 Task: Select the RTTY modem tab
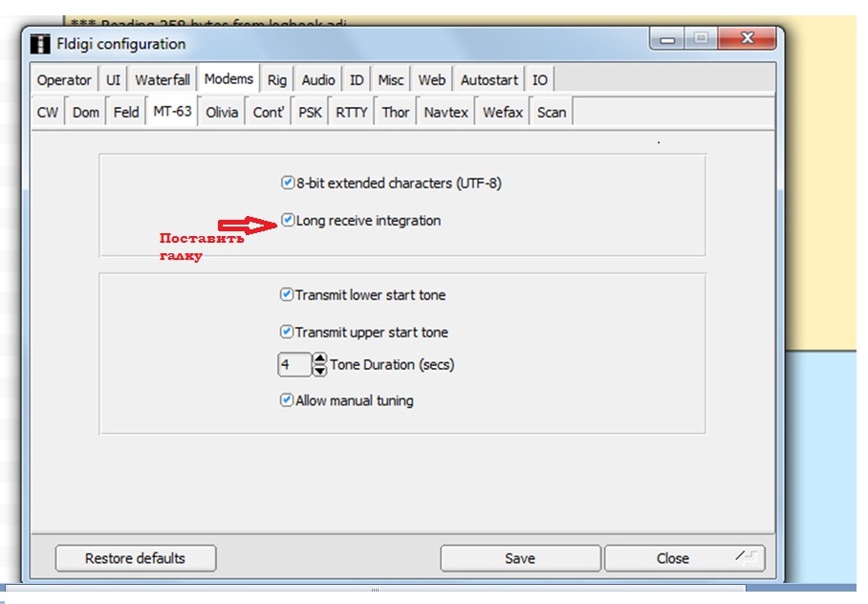(352, 112)
